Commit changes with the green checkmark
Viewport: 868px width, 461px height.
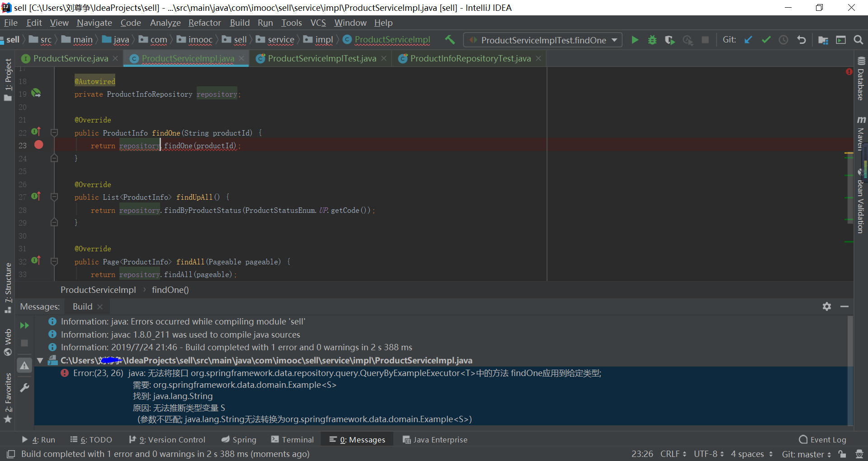click(x=766, y=40)
